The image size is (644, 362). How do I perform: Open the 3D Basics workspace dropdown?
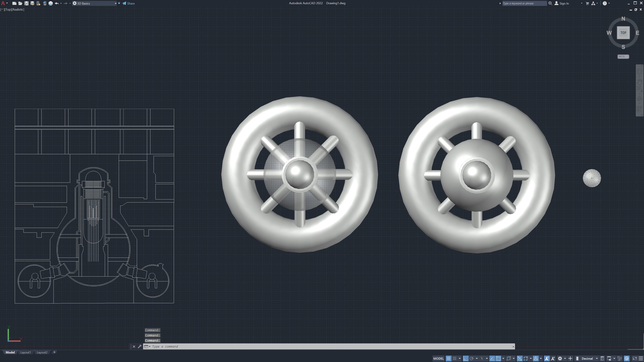coord(116,4)
